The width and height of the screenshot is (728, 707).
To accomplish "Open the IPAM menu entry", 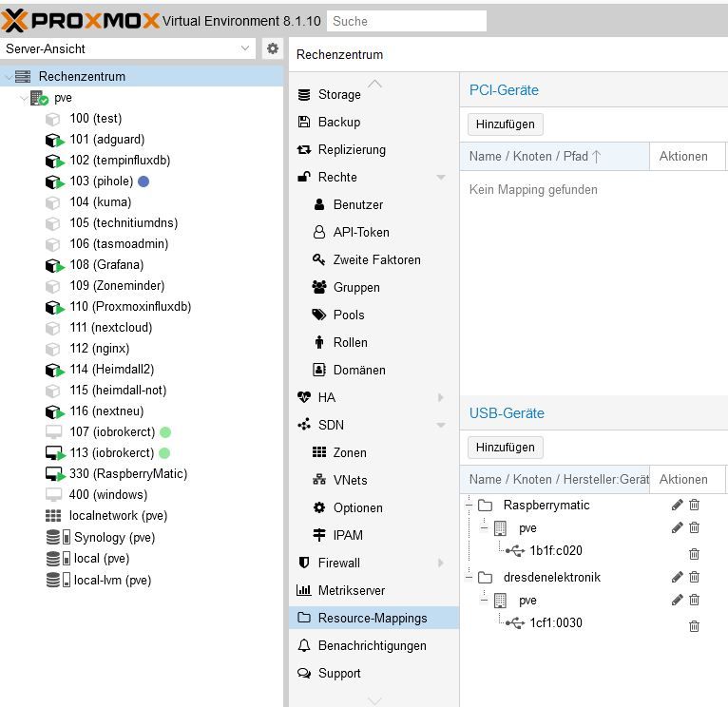I will [x=374, y=535].
